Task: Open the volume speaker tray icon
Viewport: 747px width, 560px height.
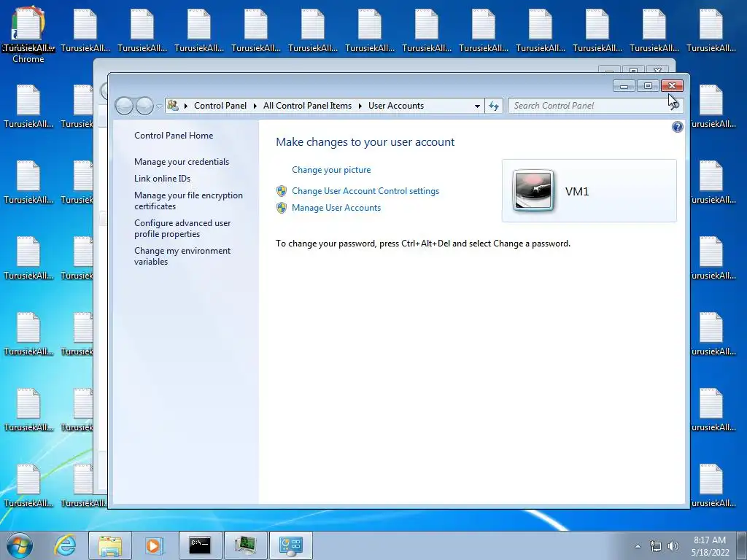Action: 673,546
